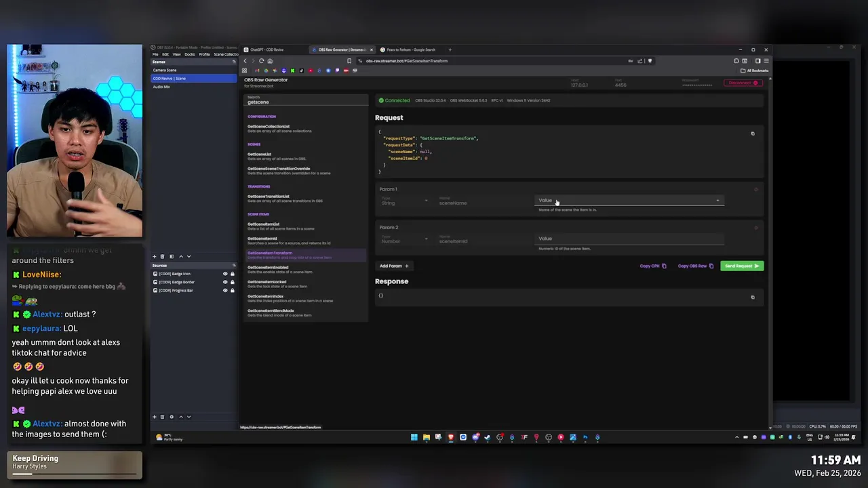Toggle visibility of [CODR] Badge Border source

tap(225, 282)
